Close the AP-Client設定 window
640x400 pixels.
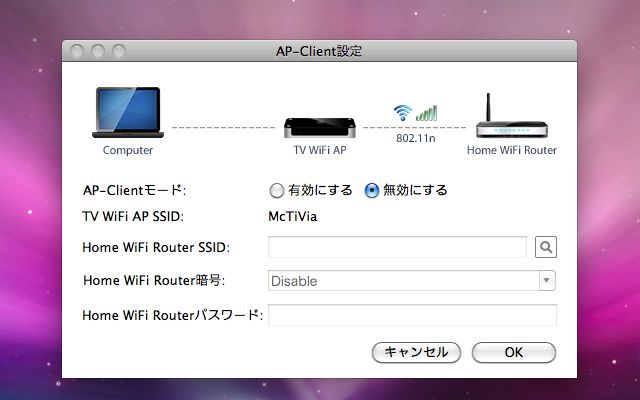point(77,51)
